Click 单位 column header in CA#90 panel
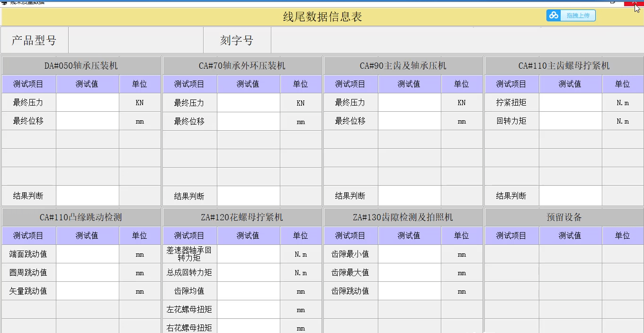 tap(461, 84)
